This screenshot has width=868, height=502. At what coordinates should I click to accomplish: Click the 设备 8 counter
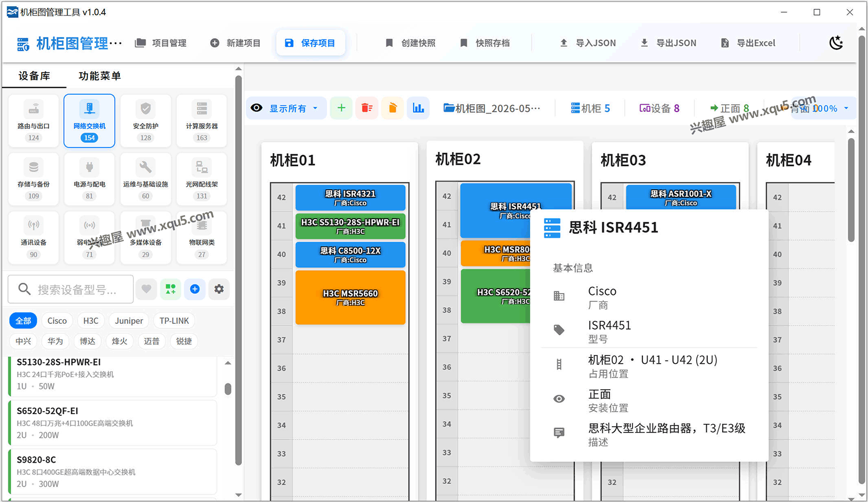(659, 108)
